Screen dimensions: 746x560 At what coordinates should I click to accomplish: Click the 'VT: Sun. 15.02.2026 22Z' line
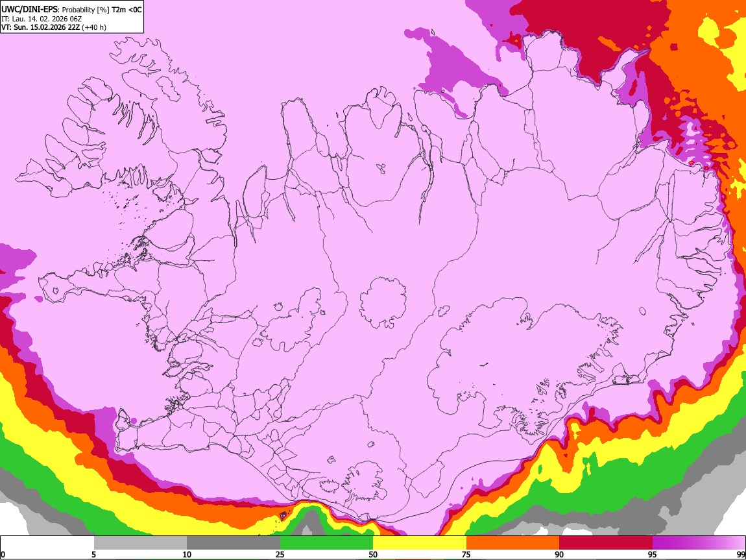tap(40, 27)
